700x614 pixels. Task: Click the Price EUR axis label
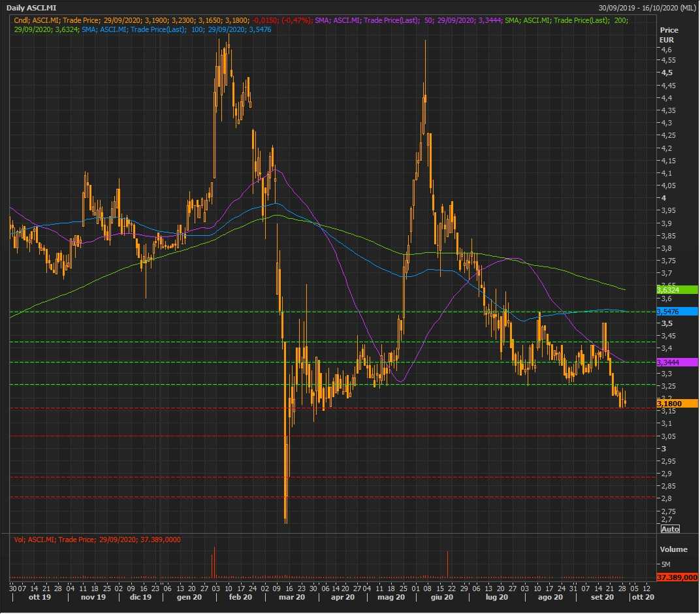pos(669,35)
